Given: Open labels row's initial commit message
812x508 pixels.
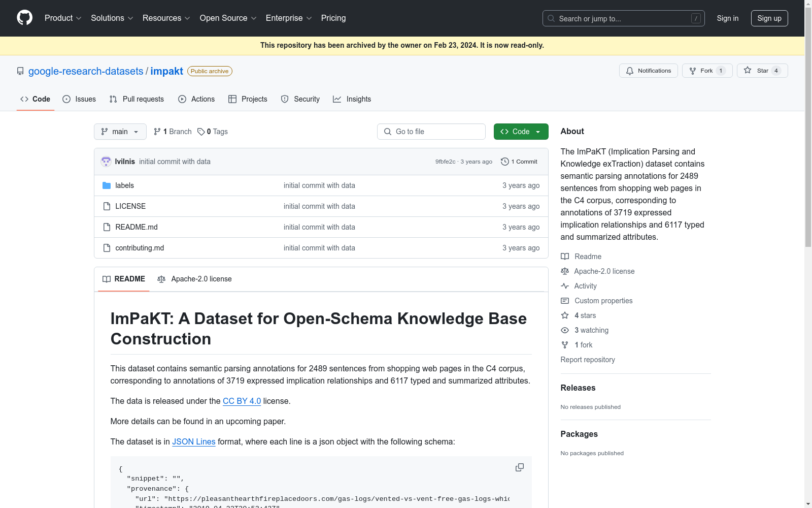Looking at the screenshot, I should 319,185.
